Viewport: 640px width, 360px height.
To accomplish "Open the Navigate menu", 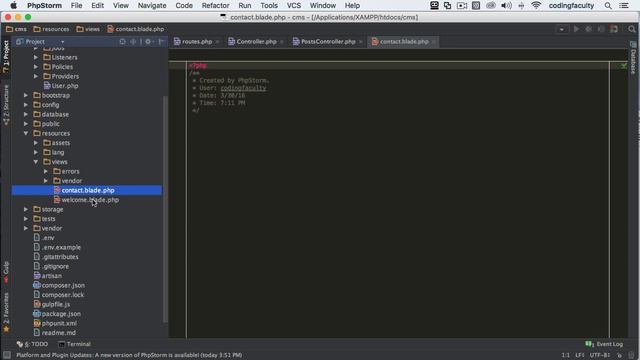I will 152,6.
